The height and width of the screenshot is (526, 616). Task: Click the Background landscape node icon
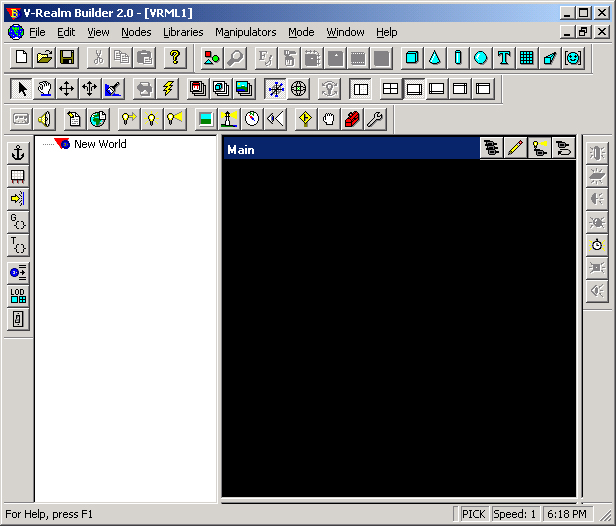tap(205, 119)
